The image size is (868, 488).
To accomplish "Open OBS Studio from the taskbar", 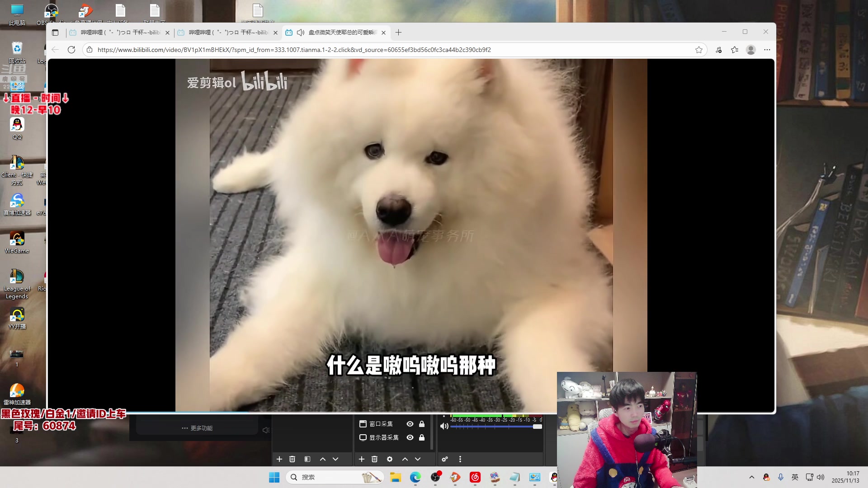I will point(435,477).
